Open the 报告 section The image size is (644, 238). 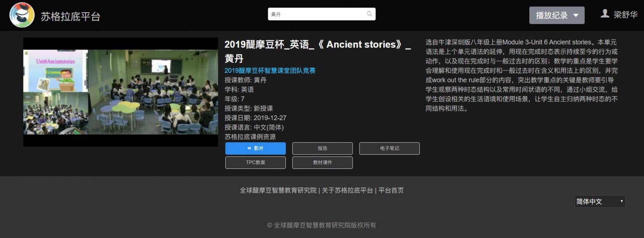coord(322,148)
